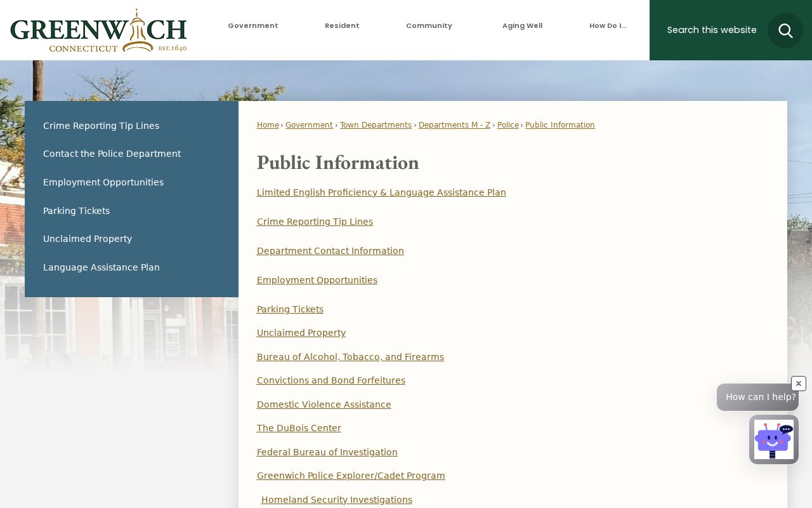Open Unclaimed Property content link
This screenshot has height=508, width=812.
coord(301,333)
